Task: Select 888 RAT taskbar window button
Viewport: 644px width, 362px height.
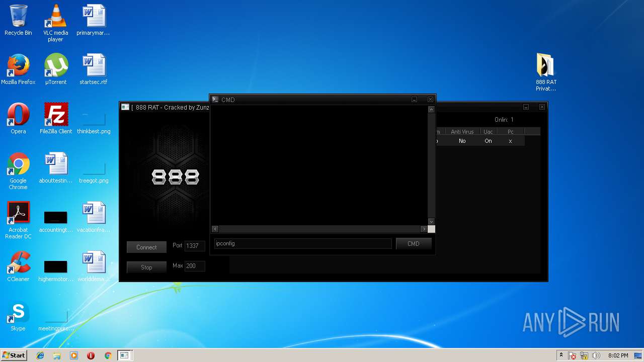Action: point(125,355)
